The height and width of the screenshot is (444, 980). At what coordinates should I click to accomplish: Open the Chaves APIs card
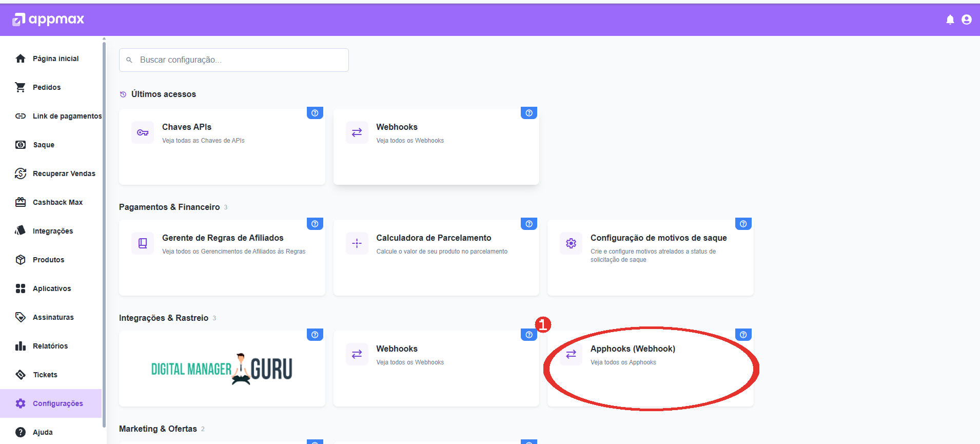tap(222, 147)
